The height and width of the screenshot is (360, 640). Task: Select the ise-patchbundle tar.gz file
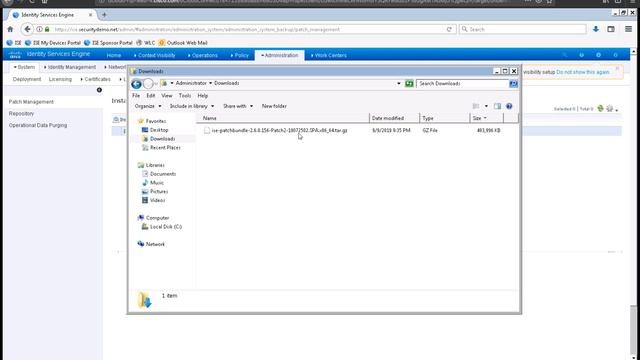tap(276, 130)
